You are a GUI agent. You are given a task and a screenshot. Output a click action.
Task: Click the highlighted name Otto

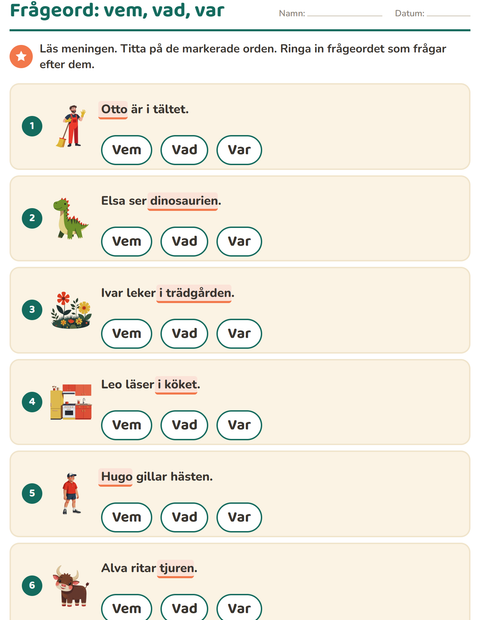[113, 110]
